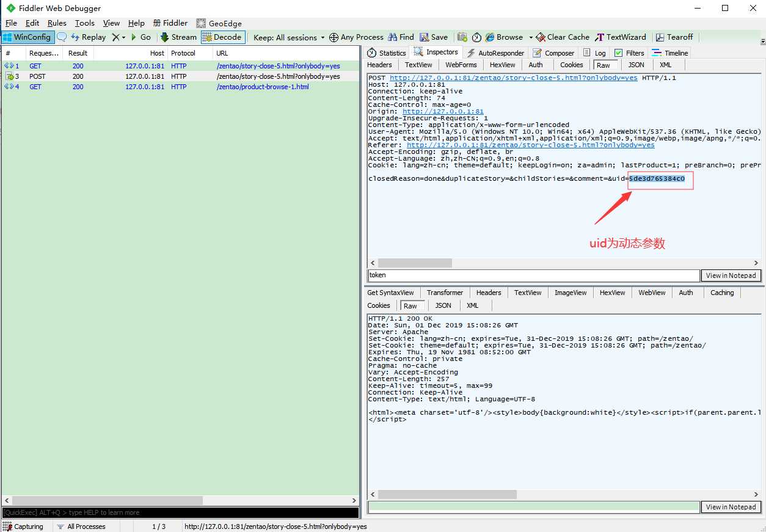Click the Origin link http://127.0.0.1:81

coord(443,112)
